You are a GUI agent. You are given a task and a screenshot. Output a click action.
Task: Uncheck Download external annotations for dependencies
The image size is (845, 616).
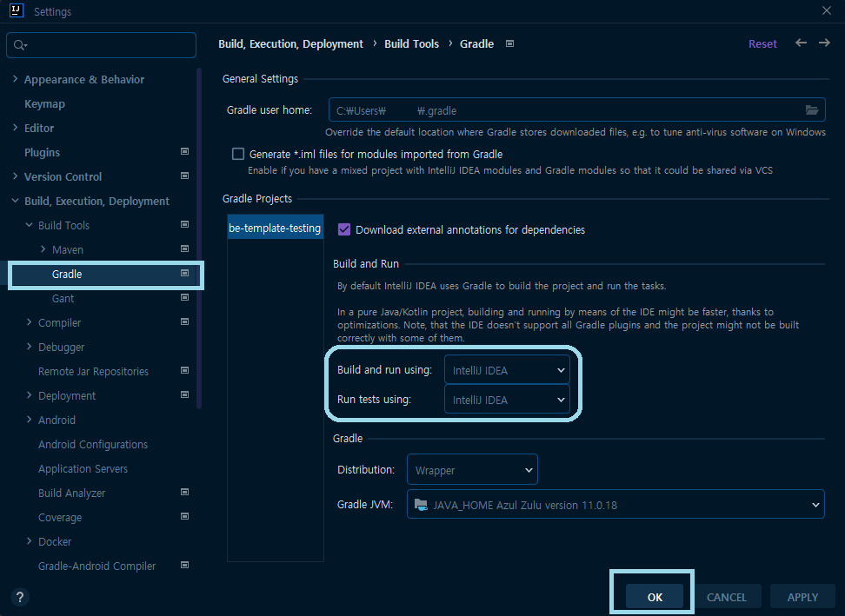point(343,229)
